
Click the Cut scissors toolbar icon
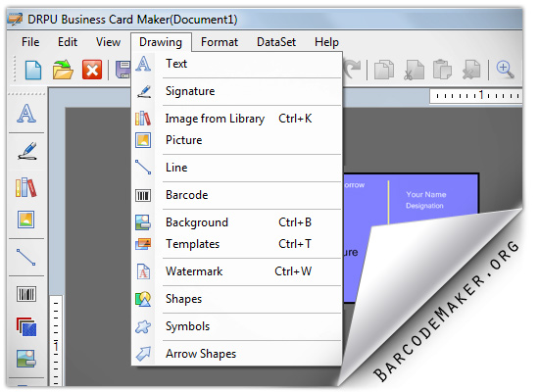point(414,70)
